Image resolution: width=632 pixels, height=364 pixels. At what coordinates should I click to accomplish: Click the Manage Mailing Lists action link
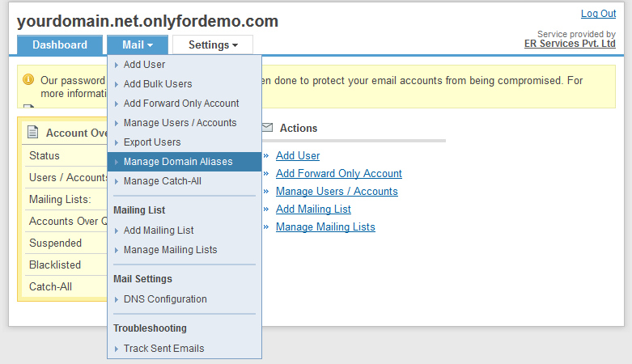[x=325, y=227]
